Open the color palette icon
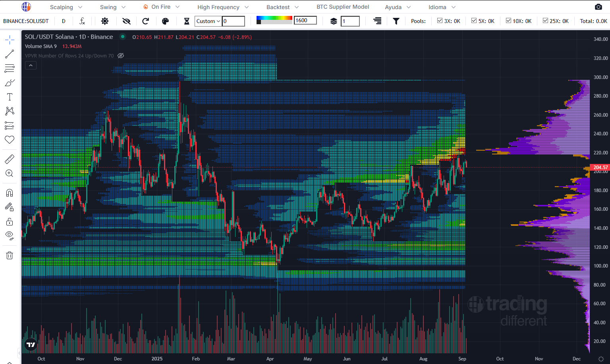The height and width of the screenshot is (364, 610). (166, 21)
